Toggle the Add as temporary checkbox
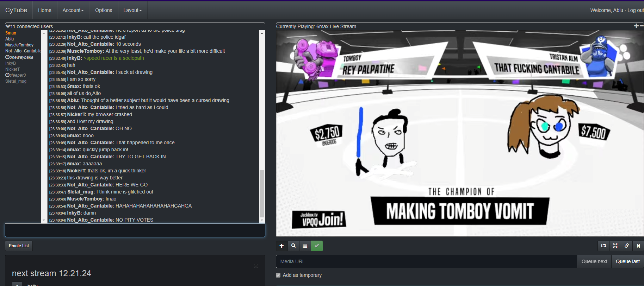 [x=278, y=275]
